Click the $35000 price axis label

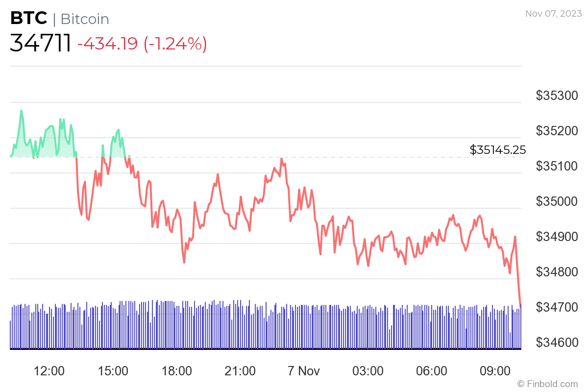coord(556,201)
